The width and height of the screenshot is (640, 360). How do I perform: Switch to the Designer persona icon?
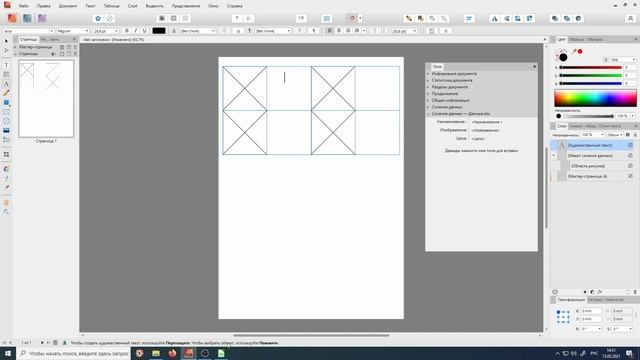point(27,18)
